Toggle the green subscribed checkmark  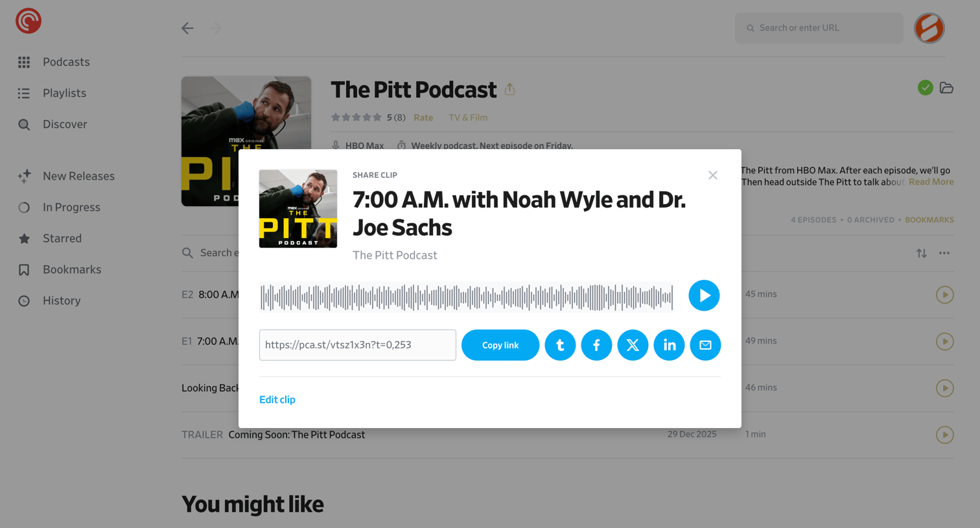tap(926, 88)
